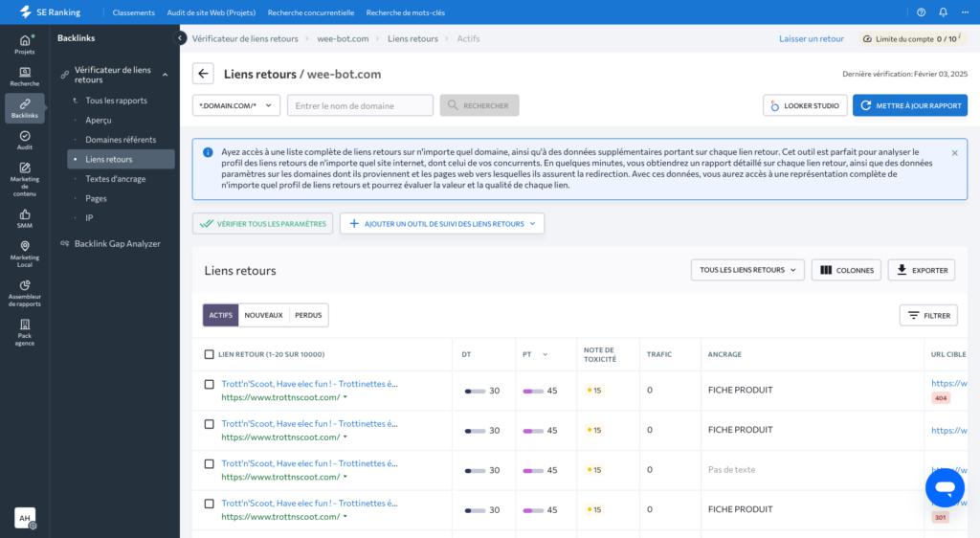Open the live chat bubble
This screenshot has height=538, width=980.
tap(945, 487)
